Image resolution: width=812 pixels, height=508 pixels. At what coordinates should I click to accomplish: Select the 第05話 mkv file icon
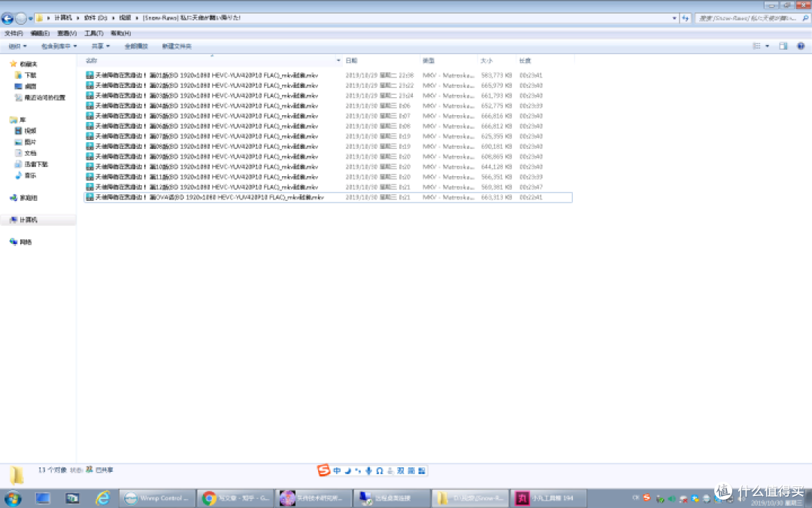89,116
